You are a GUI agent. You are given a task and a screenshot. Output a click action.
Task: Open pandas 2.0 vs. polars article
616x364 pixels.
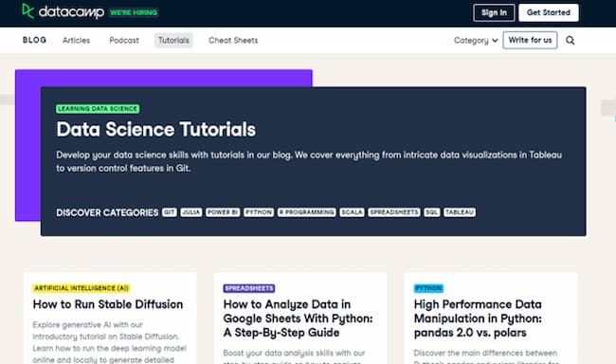click(478, 318)
